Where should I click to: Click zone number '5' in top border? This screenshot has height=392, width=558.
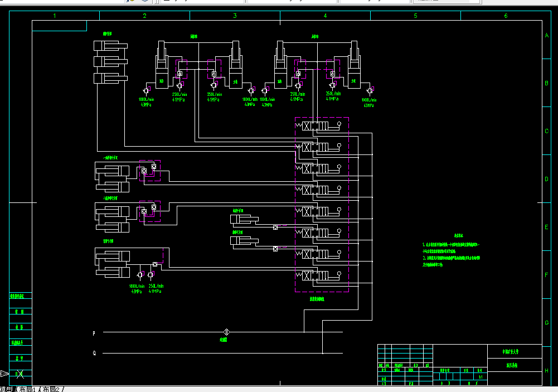tap(415, 16)
